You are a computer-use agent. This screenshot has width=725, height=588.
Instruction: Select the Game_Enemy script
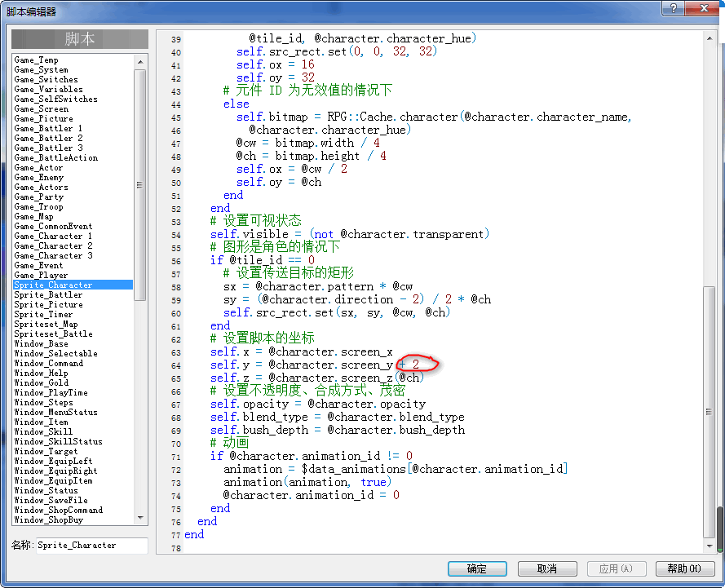pyautogui.click(x=39, y=178)
